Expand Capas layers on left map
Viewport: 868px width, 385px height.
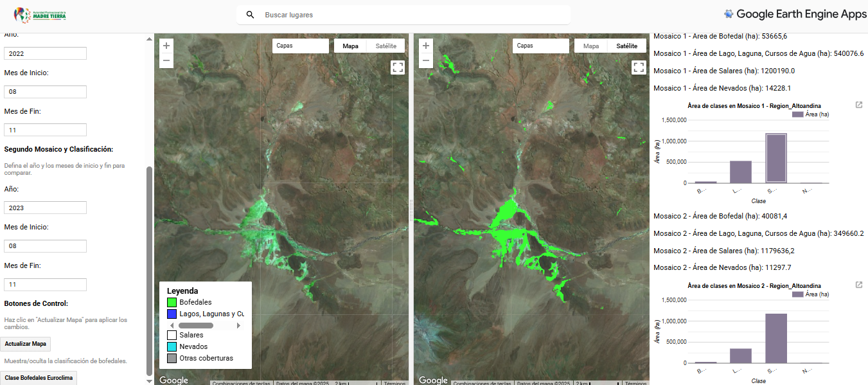pyautogui.click(x=300, y=46)
